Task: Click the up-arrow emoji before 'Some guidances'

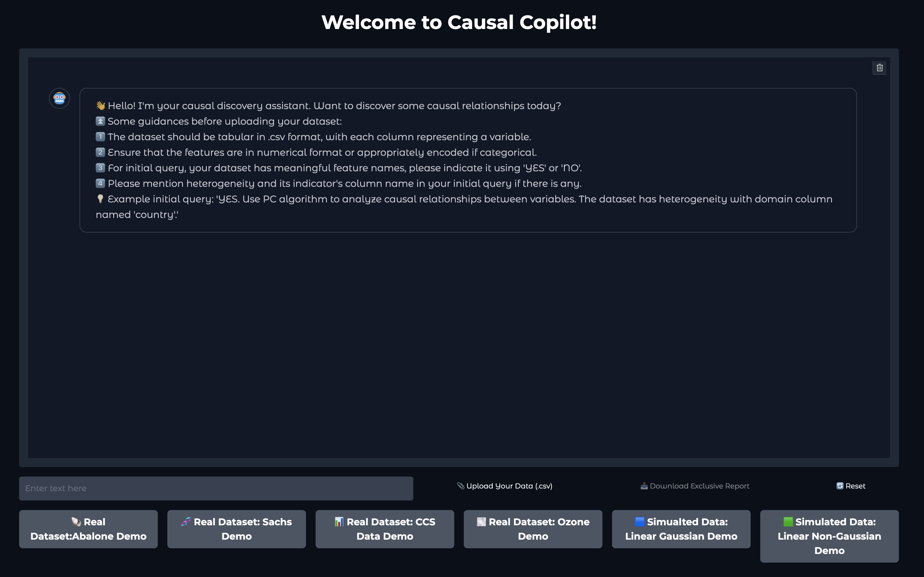Action: click(x=100, y=121)
